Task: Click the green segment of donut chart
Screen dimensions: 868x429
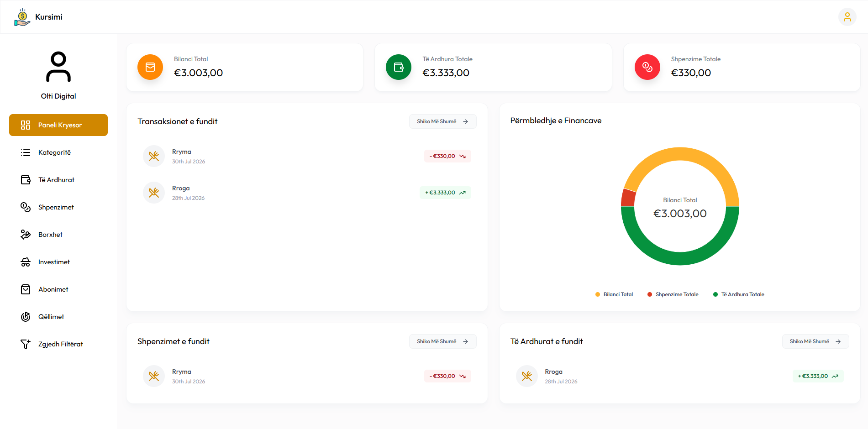Action: (x=680, y=259)
